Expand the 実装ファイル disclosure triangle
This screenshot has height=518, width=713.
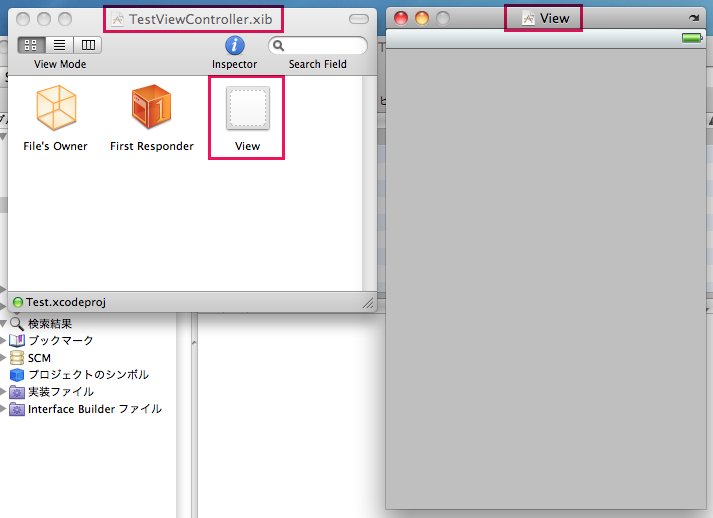tap(3, 391)
